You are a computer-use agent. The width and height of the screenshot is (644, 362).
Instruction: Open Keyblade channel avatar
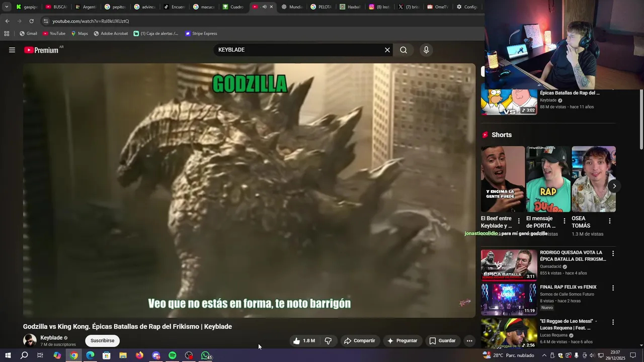[x=30, y=340]
